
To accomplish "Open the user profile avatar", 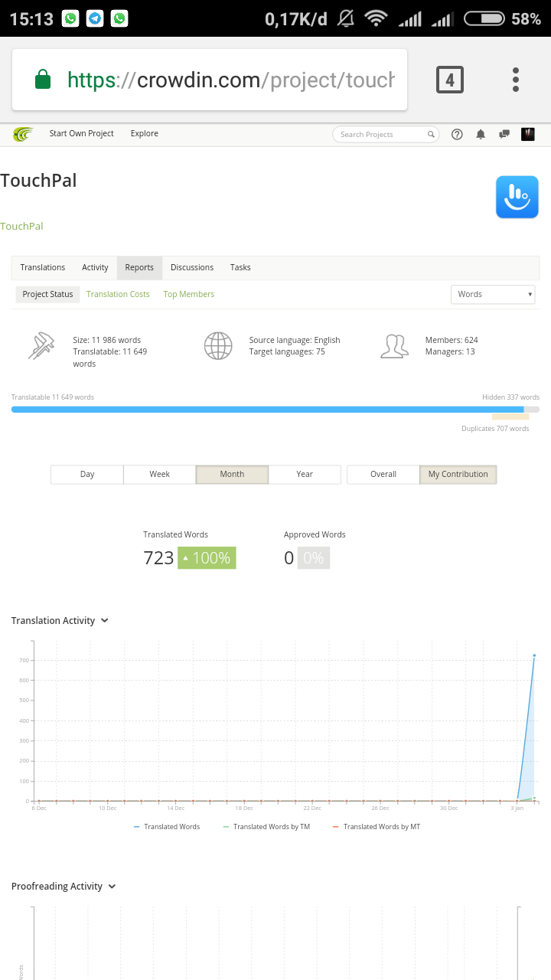I will click(x=528, y=134).
